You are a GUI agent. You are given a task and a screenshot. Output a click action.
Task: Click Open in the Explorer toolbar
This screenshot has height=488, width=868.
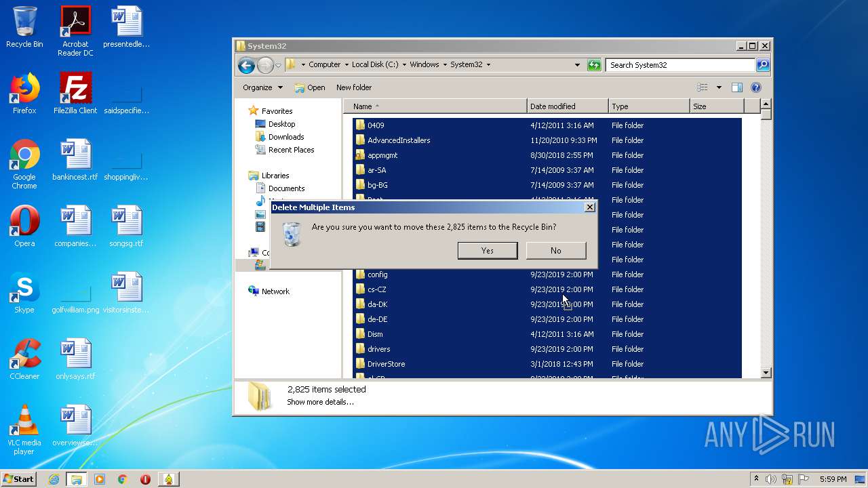point(310,87)
